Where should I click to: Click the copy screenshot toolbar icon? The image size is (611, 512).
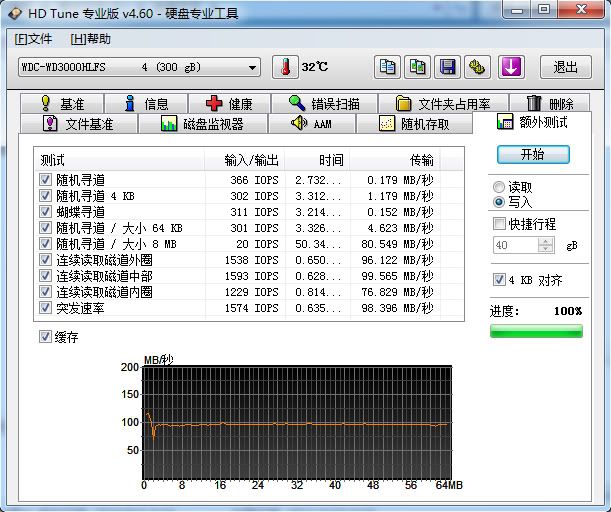coord(417,67)
